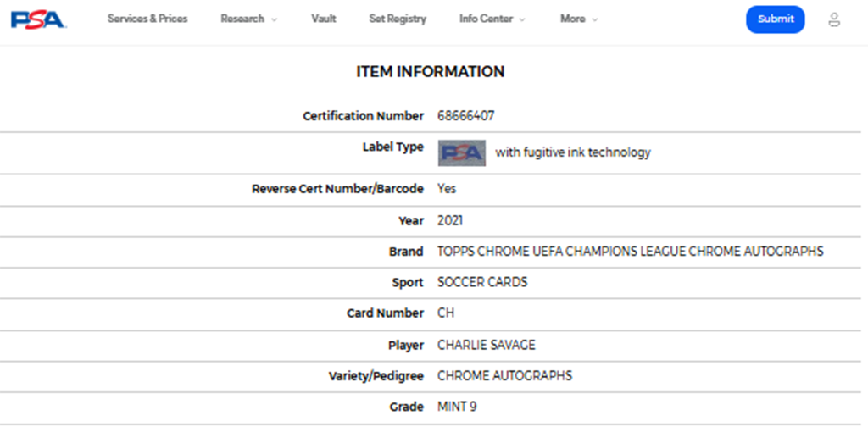The image size is (868, 432).
Task: Click the SOCCER CARDS sport value
Action: point(482,282)
